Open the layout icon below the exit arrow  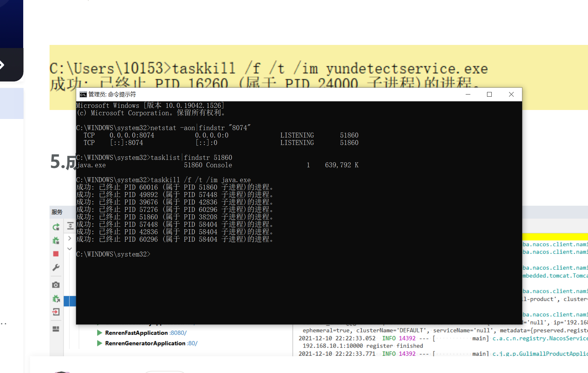56,329
